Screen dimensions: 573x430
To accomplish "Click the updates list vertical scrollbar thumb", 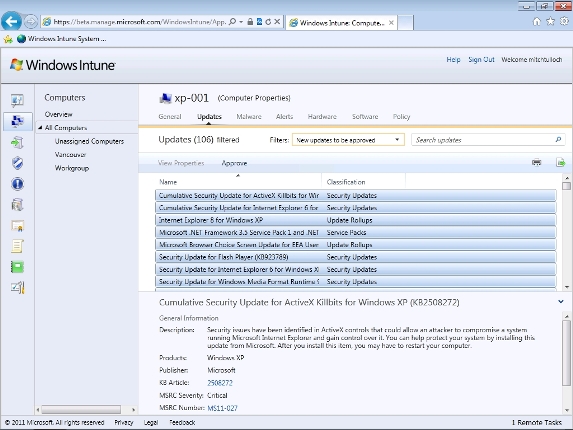I will point(566,186).
